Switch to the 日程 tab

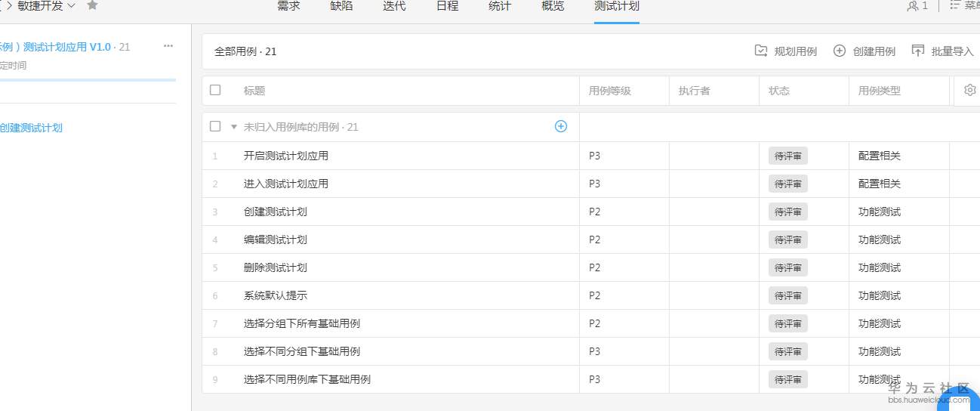tap(447, 6)
